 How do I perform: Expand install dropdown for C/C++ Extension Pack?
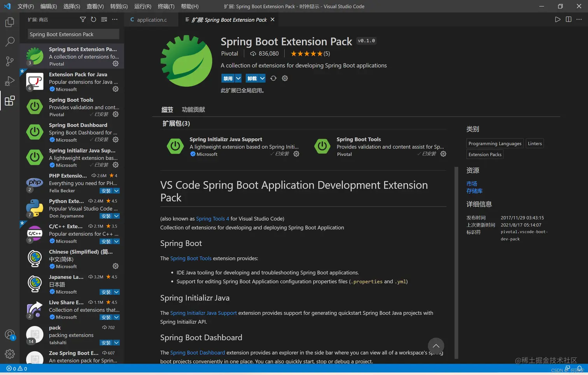pos(116,242)
